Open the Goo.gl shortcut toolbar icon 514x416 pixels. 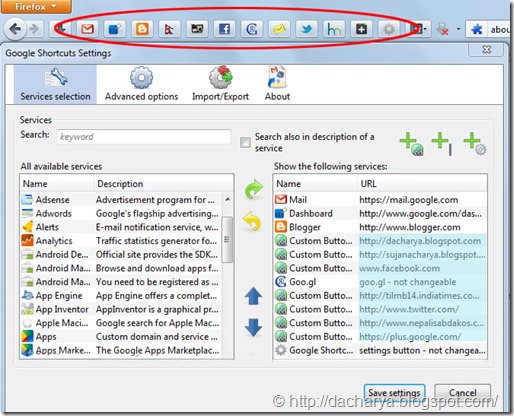tap(252, 29)
